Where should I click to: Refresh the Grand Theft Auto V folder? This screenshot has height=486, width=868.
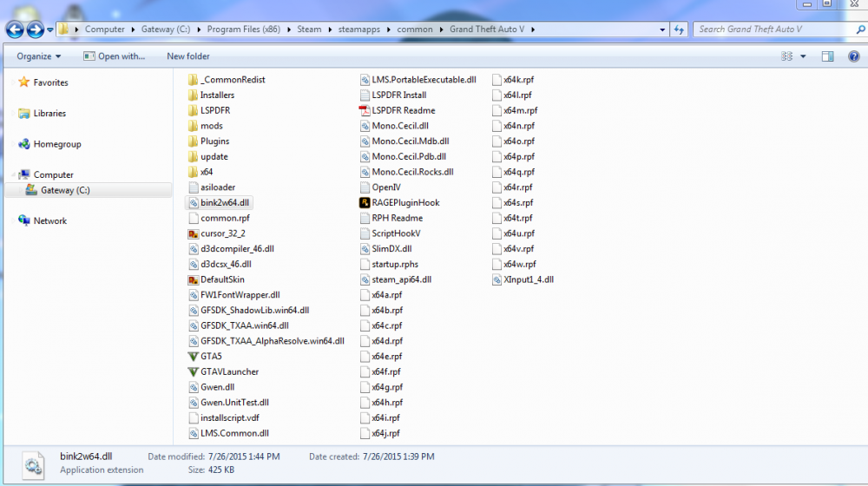679,30
